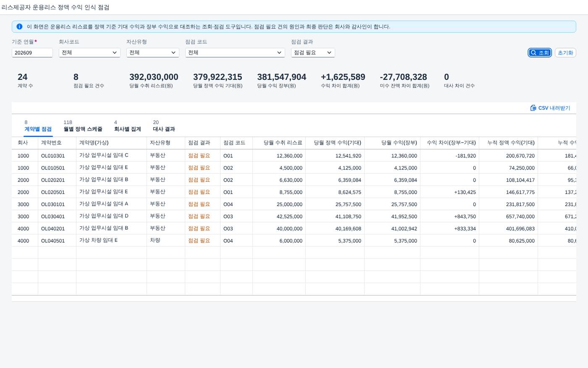Click the -181,920 revenue difference value

[x=465, y=156]
